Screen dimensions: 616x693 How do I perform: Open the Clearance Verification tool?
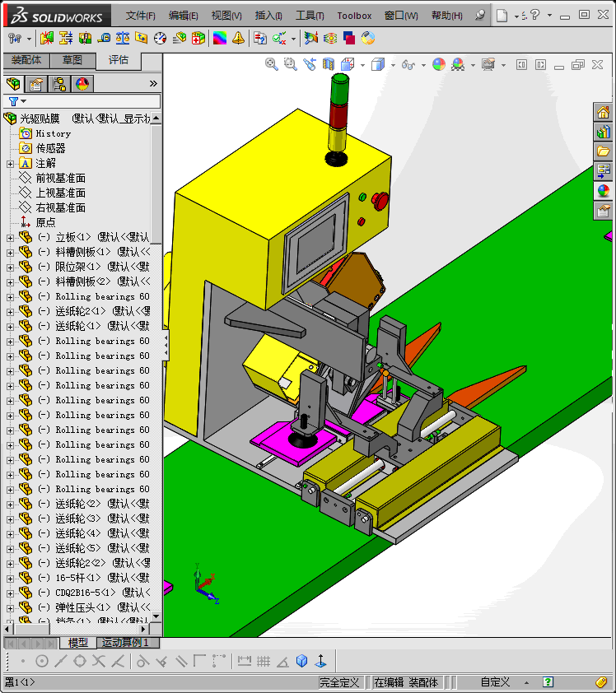point(66,39)
